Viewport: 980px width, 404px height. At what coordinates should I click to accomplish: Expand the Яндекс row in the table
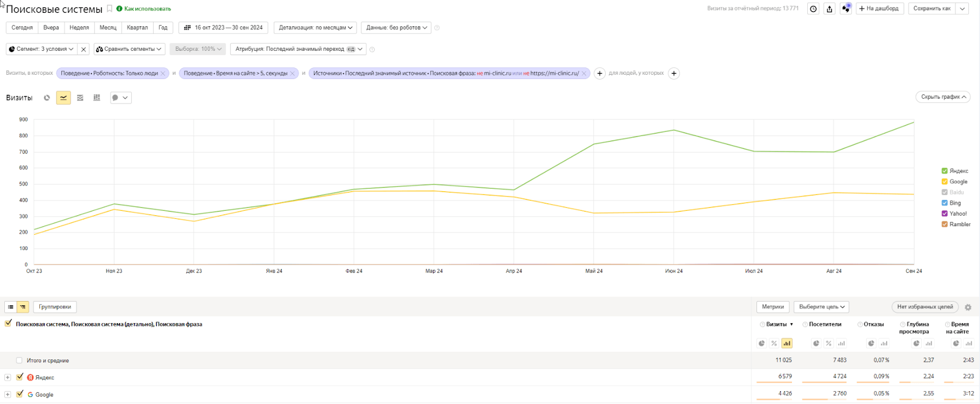(7, 378)
